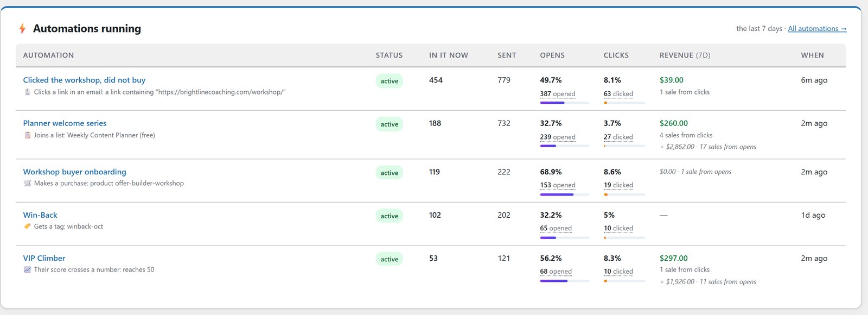
Task: Open the Planner welcome series automation
Action: (65, 123)
